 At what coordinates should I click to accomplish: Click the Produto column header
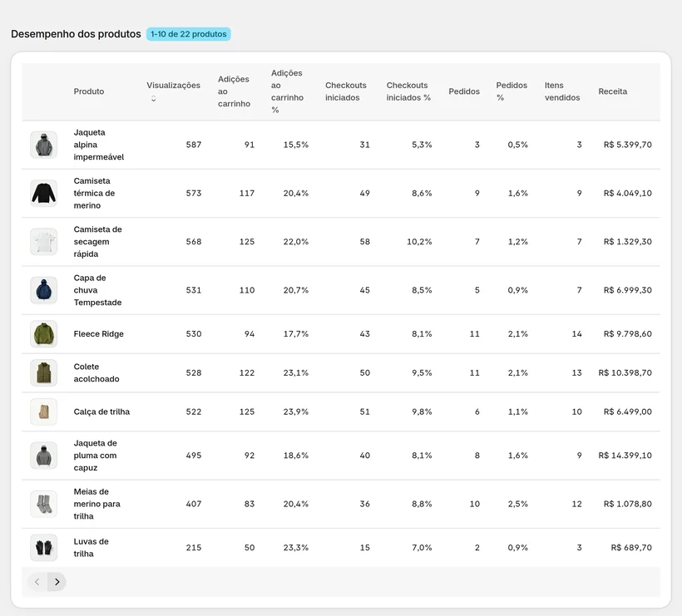pos(89,91)
